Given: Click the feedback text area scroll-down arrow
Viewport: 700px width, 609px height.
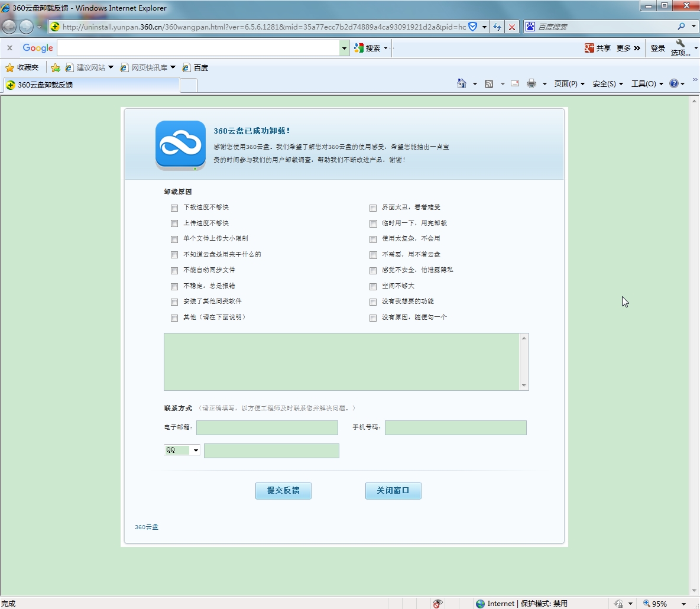Looking at the screenshot, I should point(524,386).
